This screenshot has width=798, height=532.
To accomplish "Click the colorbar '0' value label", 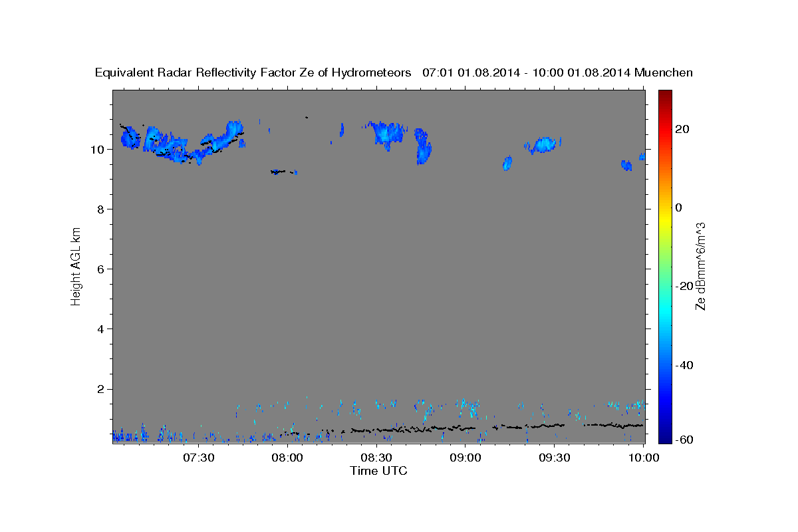I will point(678,207).
